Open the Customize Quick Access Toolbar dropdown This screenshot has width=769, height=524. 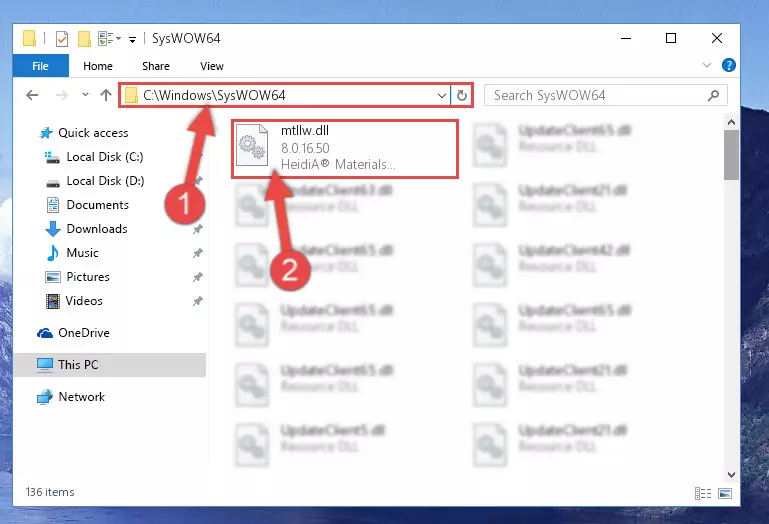132,39
